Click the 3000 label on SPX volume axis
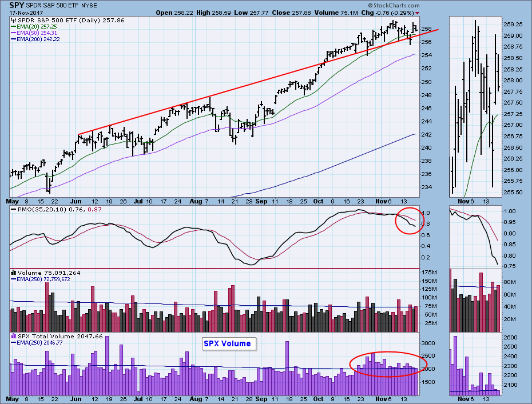The height and width of the screenshot is (404, 532). pos(428,343)
